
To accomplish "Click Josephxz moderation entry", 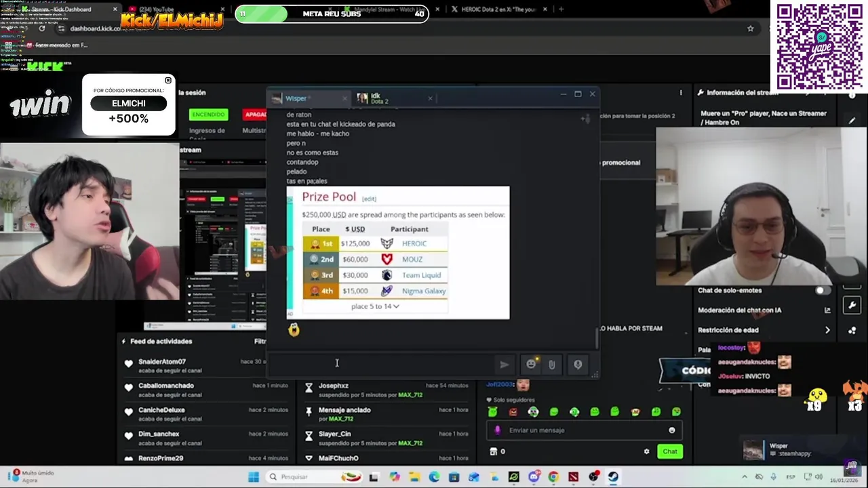I will [x=333, y=386].
